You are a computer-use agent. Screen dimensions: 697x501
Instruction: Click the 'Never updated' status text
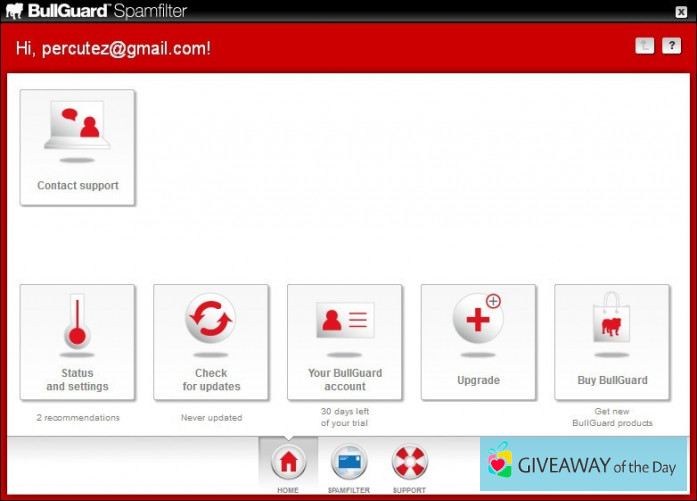(x=211, y=418)
